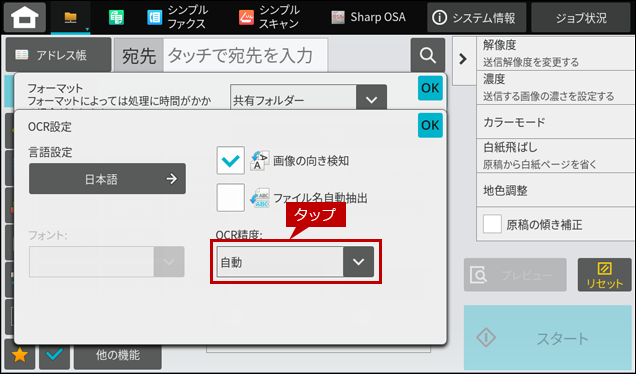The height and width of the screenshot is (374, 636).
Task: Tap the destination input field
Action: tap(245, 55)
